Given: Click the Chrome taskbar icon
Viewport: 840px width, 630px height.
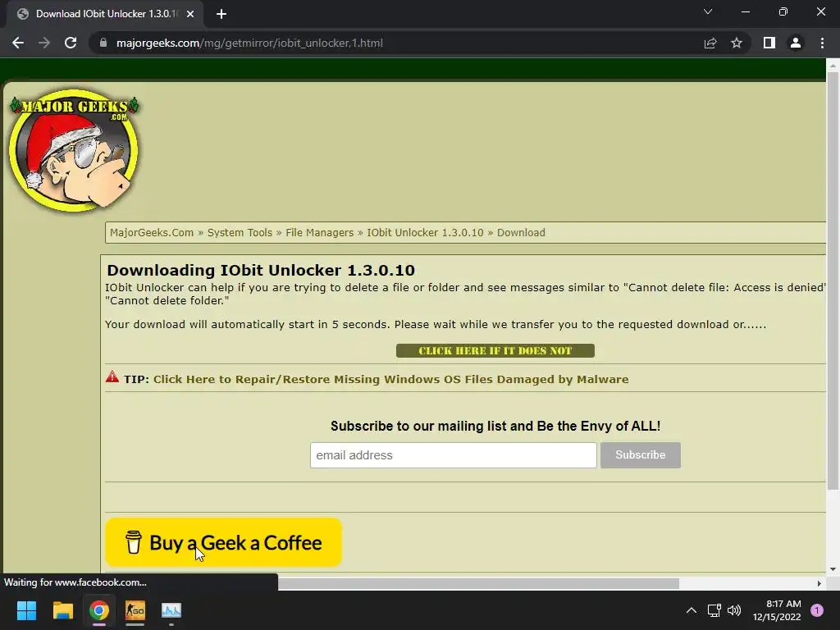Looking at the screenshot, I should [x=99, y=610].
